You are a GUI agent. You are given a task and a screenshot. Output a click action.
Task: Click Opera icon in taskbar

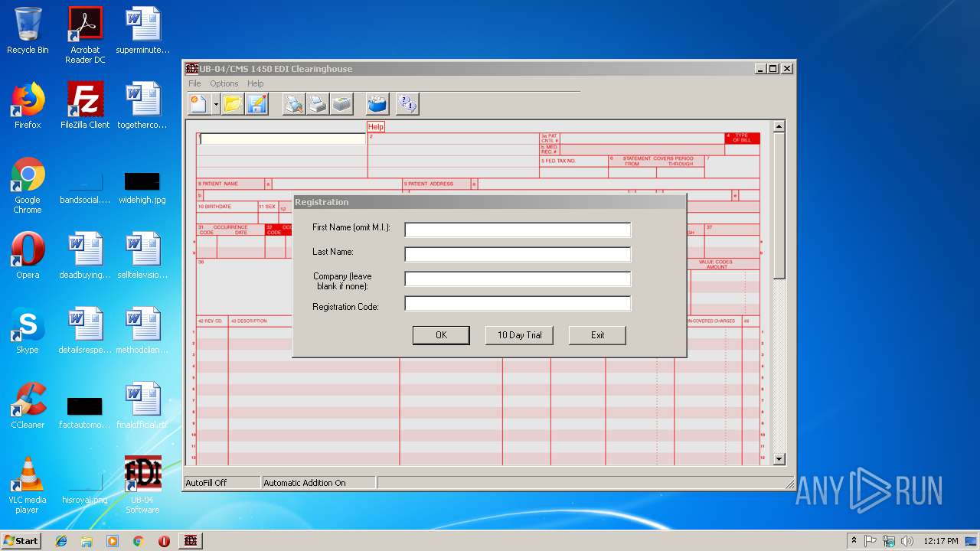tap(164, 541)
